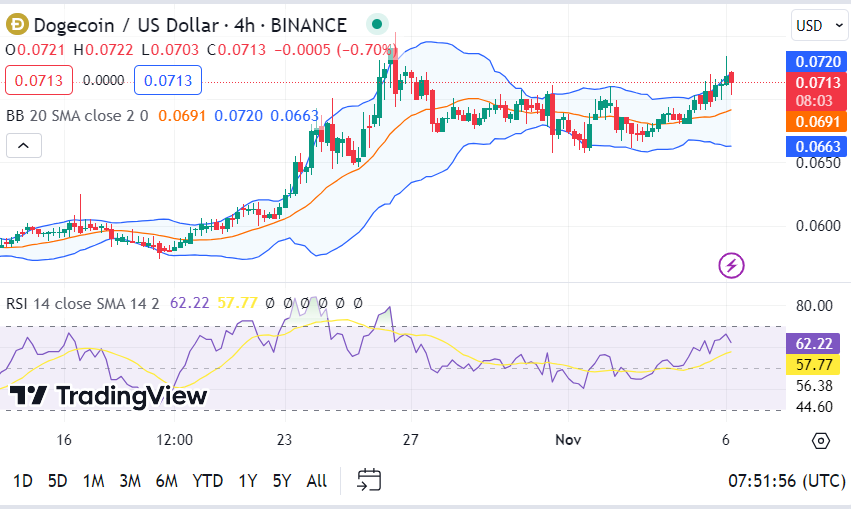Viewport: 851px width, 509px height.
Task: Collapse the indicator legend with chevron
Action: click(24, 146)
